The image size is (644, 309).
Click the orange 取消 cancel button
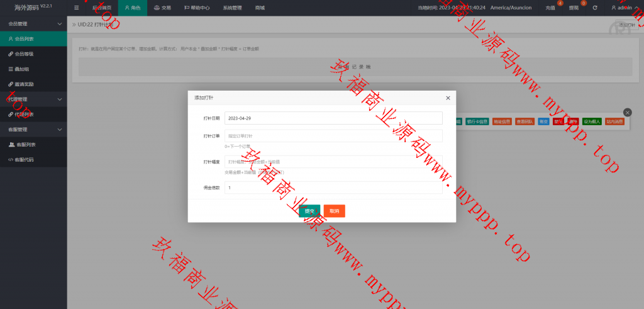click(x=335, y=211)
